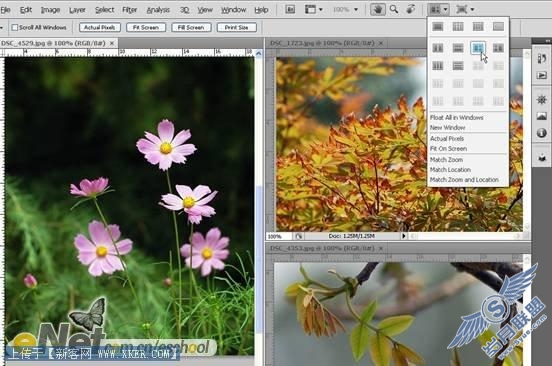Open the View Extras dropdown arrow
Image resolution: width=552 pixels, height=366 pixels.
coord(320,10)
